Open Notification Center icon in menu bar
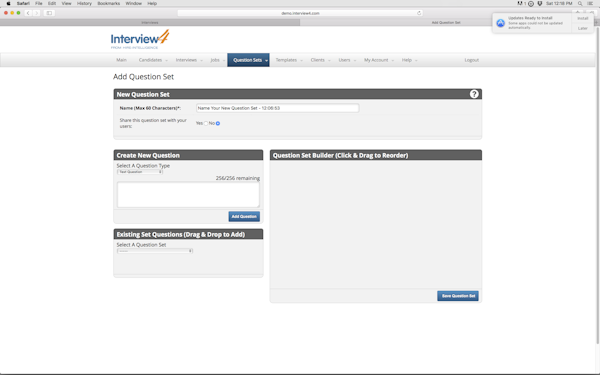600x375 pixels. point(590,3)
